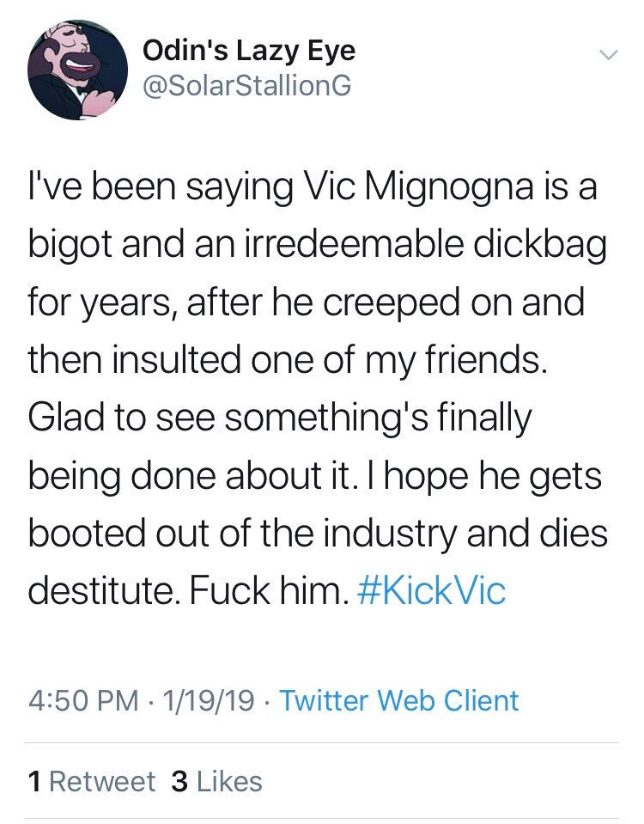The image size is (644, 824).
Task: Open the #KickVic hashtag
Action: [x=431, y=590]
